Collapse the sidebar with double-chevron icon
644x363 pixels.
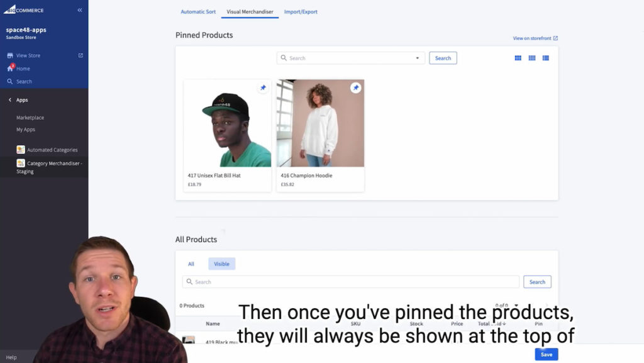(x=80, y=10)
